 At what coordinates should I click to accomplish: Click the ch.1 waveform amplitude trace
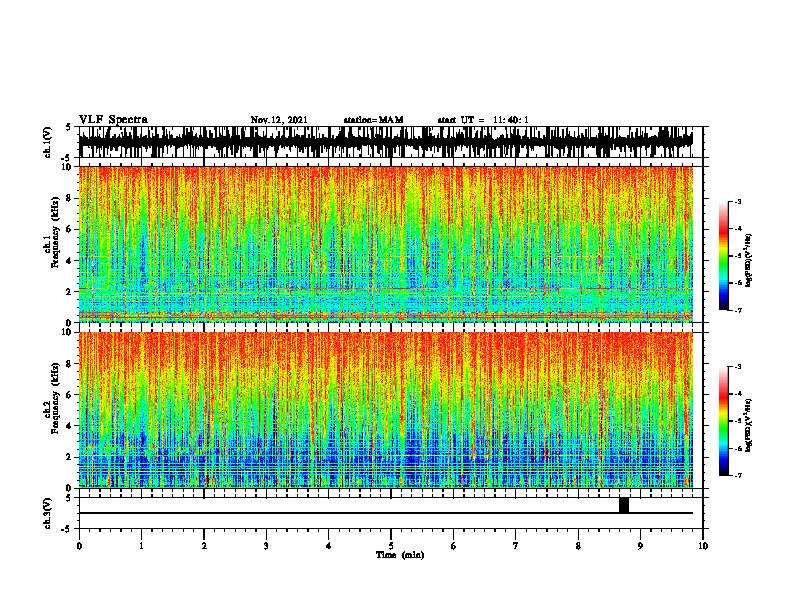point(385,142)
